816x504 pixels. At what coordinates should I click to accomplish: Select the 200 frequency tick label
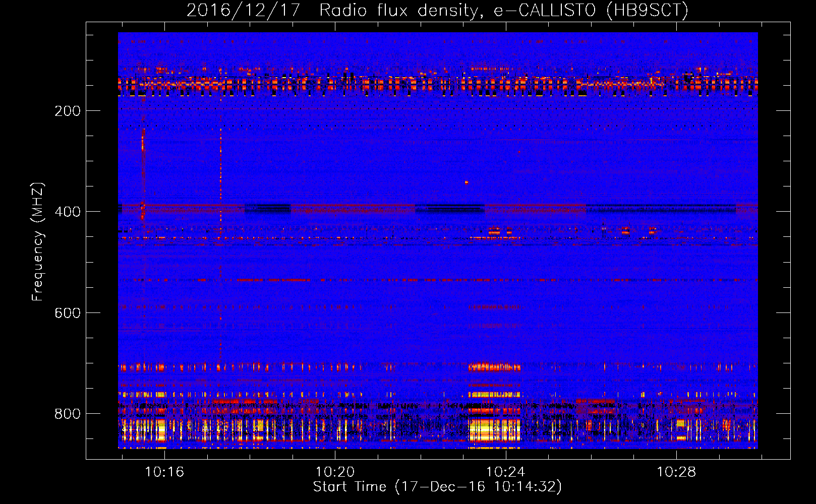pyautogui.click(x=68, y=111)
